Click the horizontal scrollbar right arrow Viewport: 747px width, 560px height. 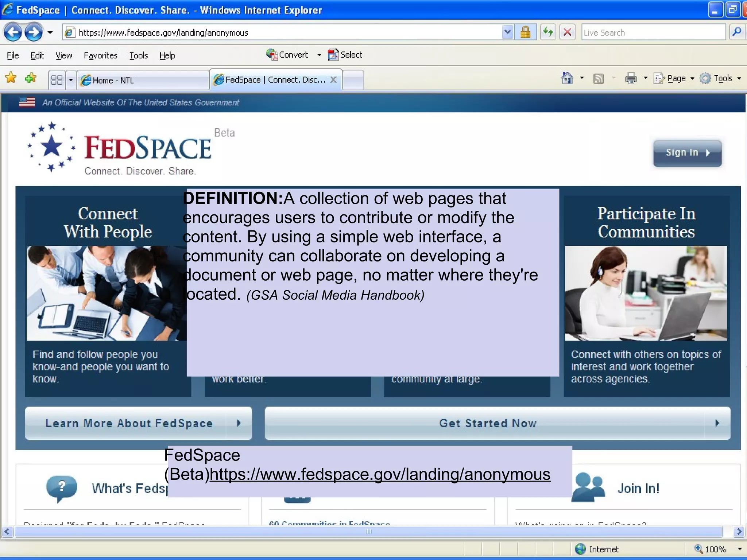(x=739, y=532)
